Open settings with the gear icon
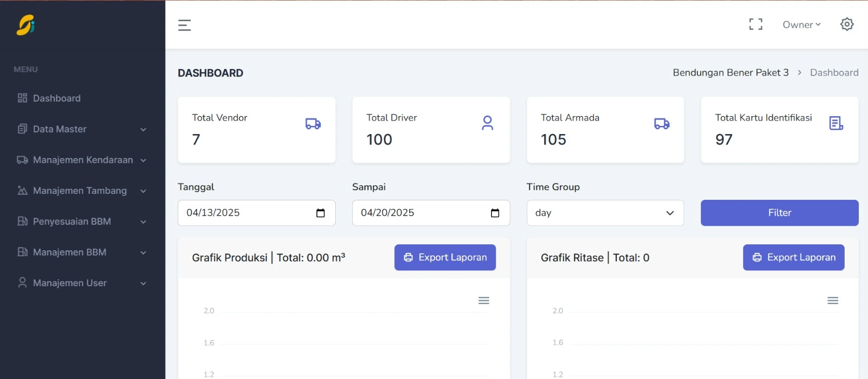This screenshot has width=868, height=379. pos(847,24)
